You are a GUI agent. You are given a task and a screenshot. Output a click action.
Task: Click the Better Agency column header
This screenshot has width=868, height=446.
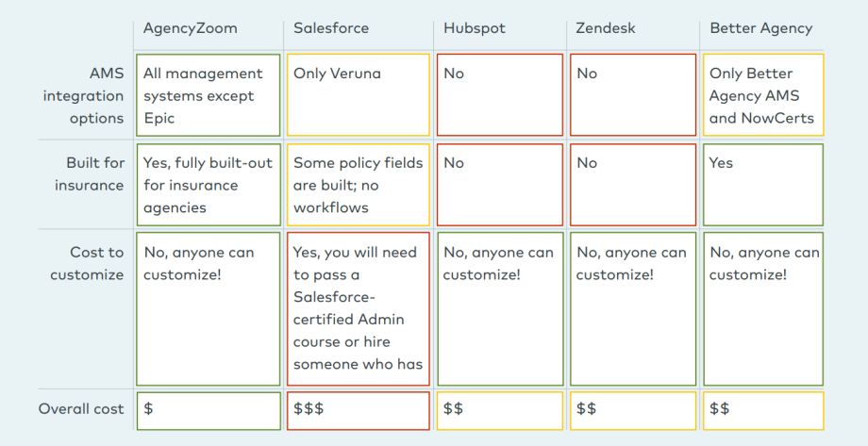pyautogui.click(x=761, y=28)
